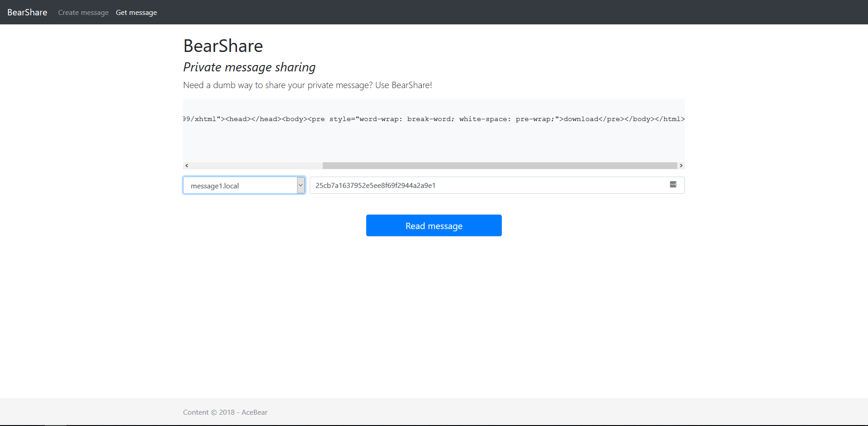Open the Get message tab
This screenshot has height=426, width=868.
point(136,13)
